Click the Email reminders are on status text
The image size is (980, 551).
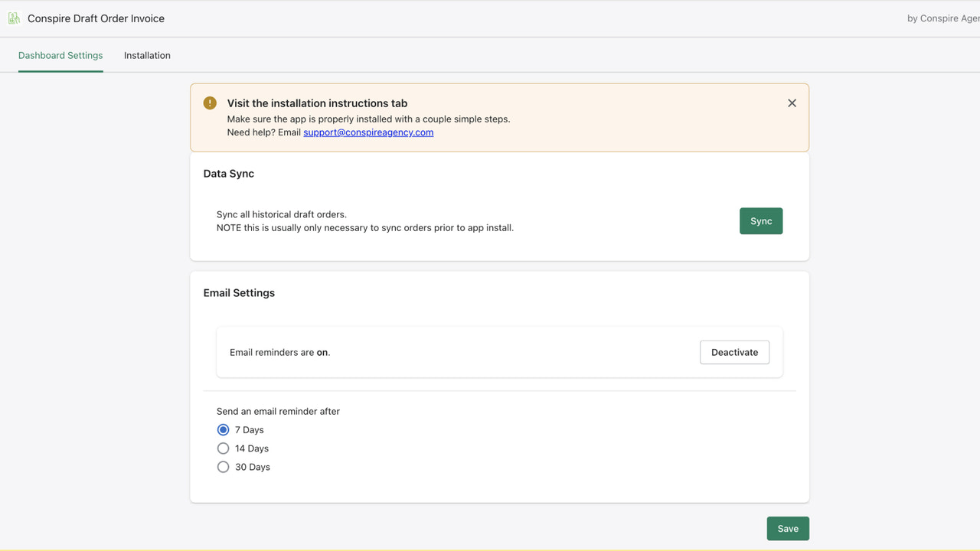(279, 352)
